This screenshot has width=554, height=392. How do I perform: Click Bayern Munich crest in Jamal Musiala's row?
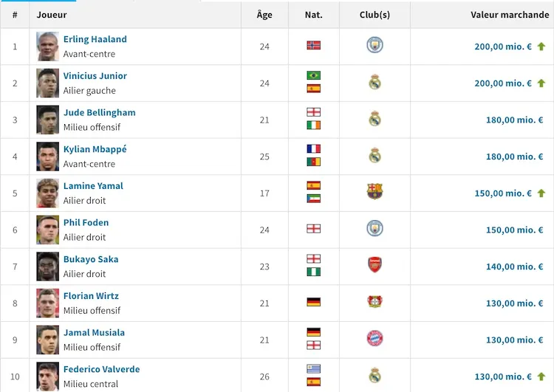pos(375,339)
